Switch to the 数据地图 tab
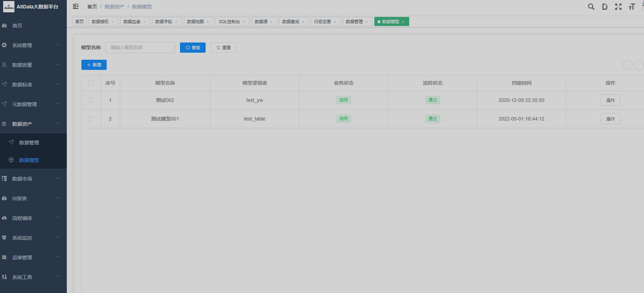This screenshot has height=293, width=644. 195,22
